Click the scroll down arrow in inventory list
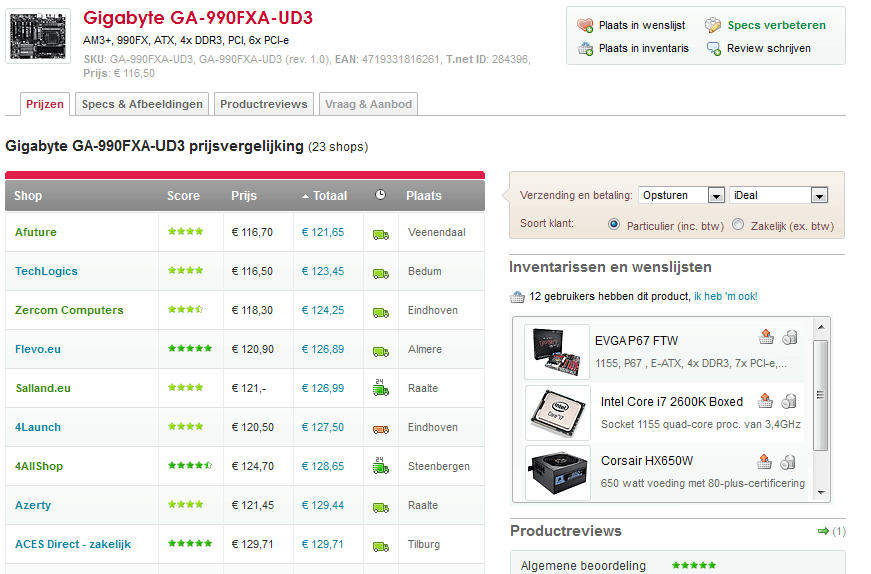 [x=821, y=493]
